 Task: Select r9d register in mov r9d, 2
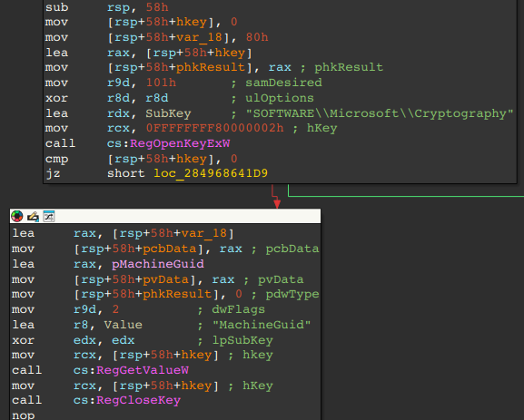(x=84, y=309)
